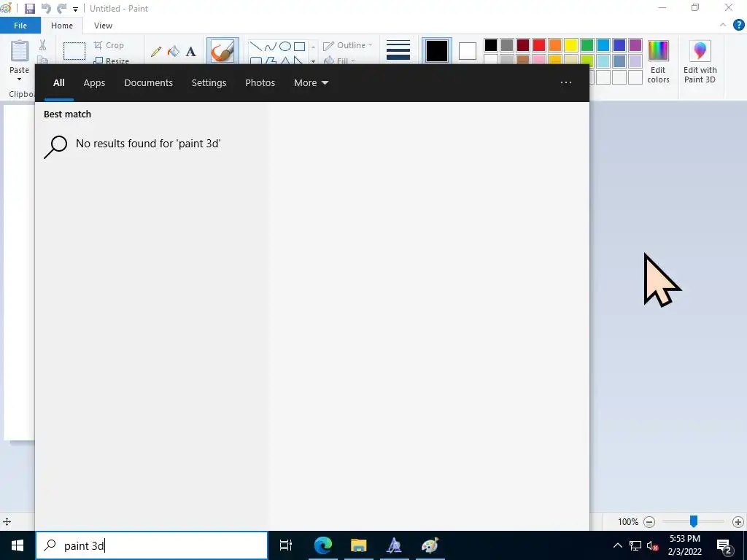Select the All search tab
This screenshot has width=747, height=560.
pyautogui.click(x=58, y=83)
